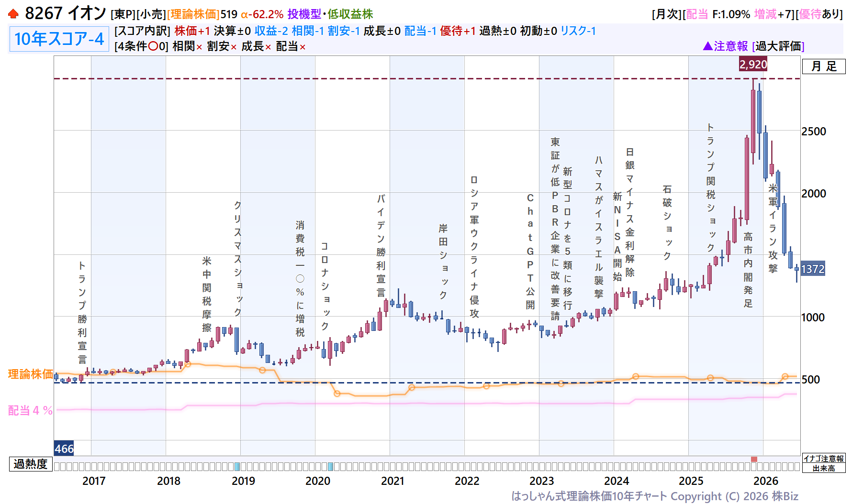Viewport: 852px width, 504px height.
Task: Click the red up-arrow icon beside 8267
Action: point(13,14)
